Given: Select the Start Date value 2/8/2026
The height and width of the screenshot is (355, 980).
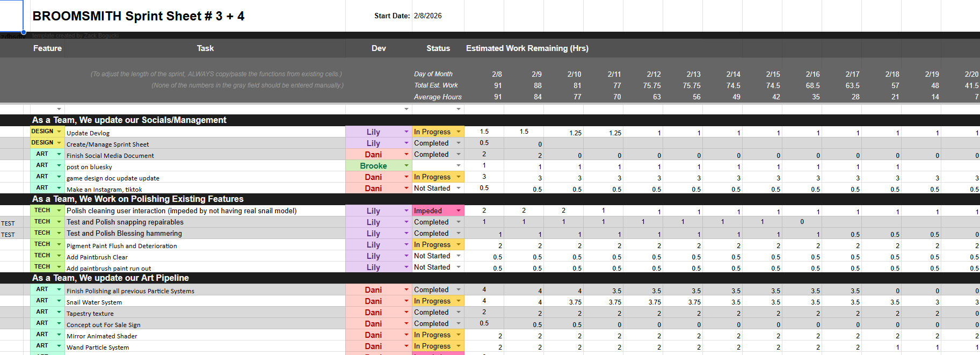Looking at the screenshot, I should (428, 16).
